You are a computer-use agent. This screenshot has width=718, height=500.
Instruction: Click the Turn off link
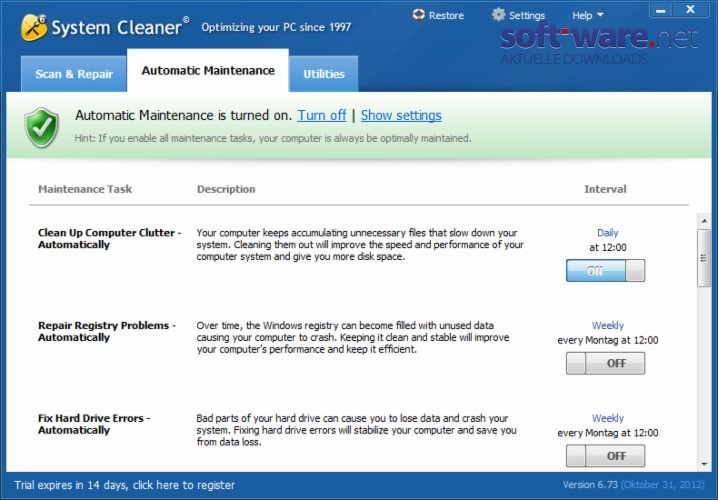point(321,115)
